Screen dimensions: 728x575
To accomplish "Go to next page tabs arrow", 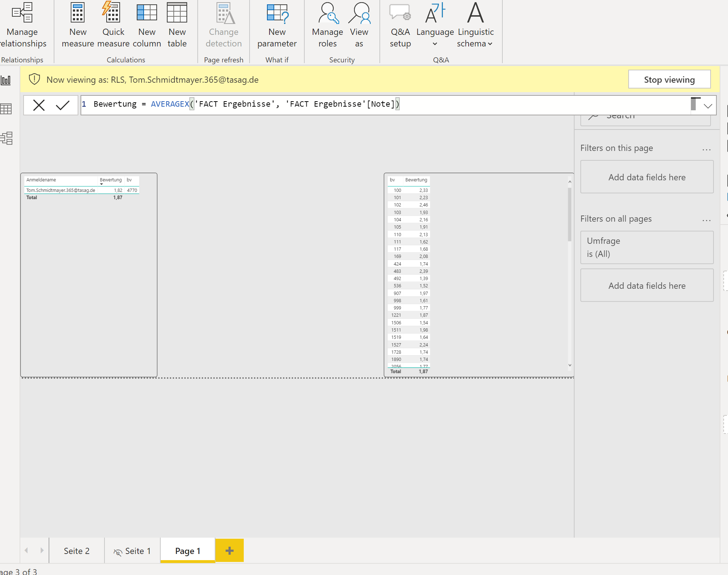I will click(x=42, y=550).
